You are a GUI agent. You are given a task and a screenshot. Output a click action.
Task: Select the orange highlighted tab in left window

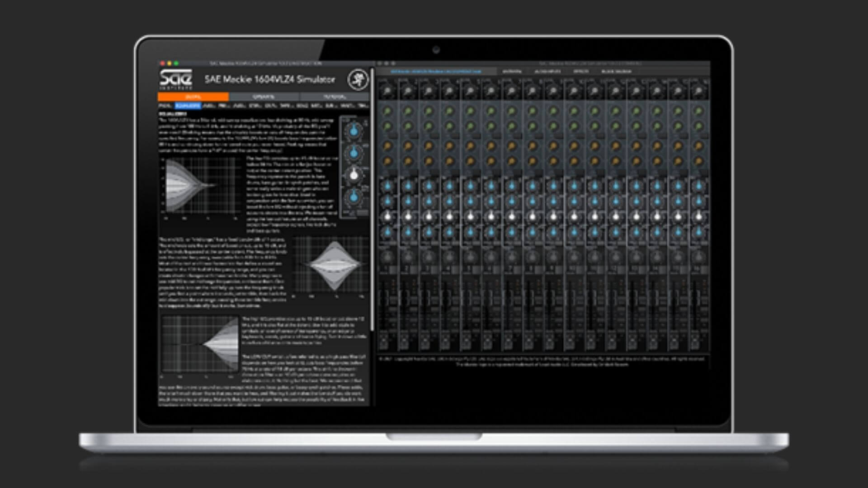click(x=193, y=97)
